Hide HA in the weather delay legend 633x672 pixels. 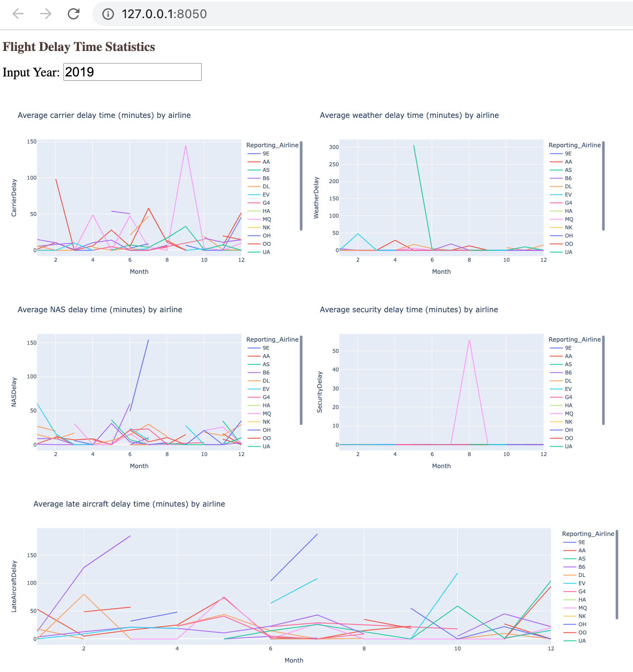[x=568, y=211]
